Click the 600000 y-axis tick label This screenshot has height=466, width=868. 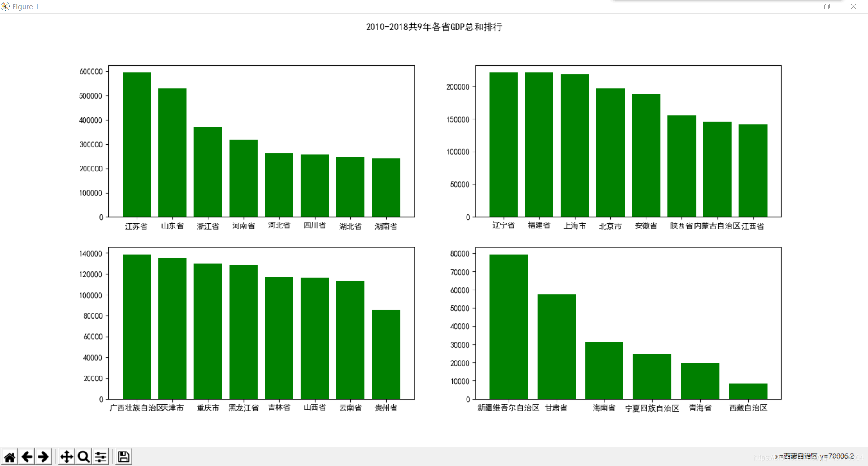point(91,71)
